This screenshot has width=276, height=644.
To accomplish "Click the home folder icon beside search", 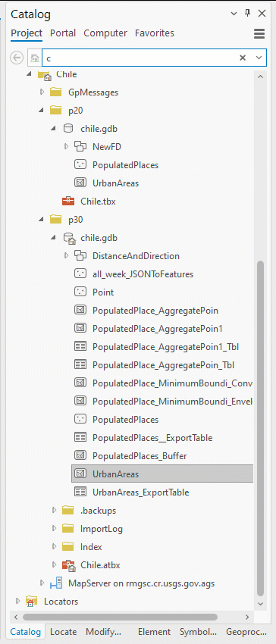I will tap(35, 58).
